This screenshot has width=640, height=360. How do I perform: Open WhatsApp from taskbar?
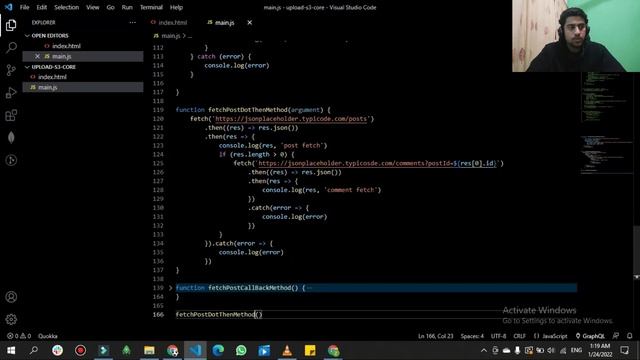tap(241, 351)
